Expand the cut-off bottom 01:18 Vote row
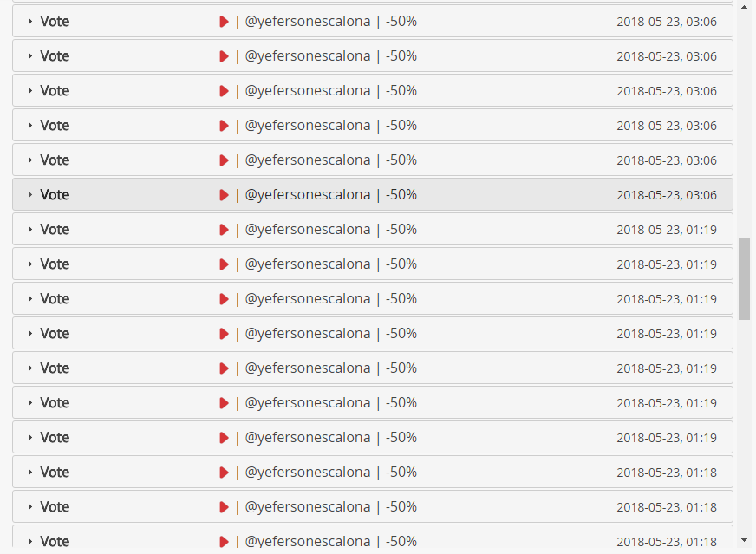The height and width of the screenshot is (554, 756). tap(29, 542)
